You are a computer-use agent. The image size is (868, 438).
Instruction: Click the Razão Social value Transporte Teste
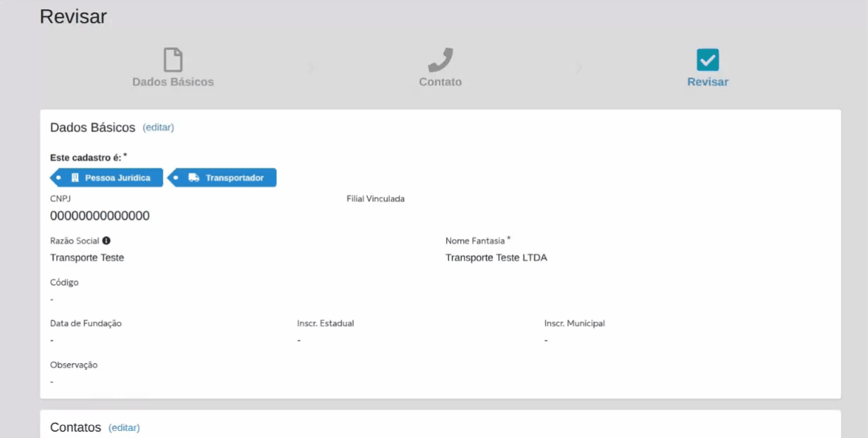click(87, 257)
